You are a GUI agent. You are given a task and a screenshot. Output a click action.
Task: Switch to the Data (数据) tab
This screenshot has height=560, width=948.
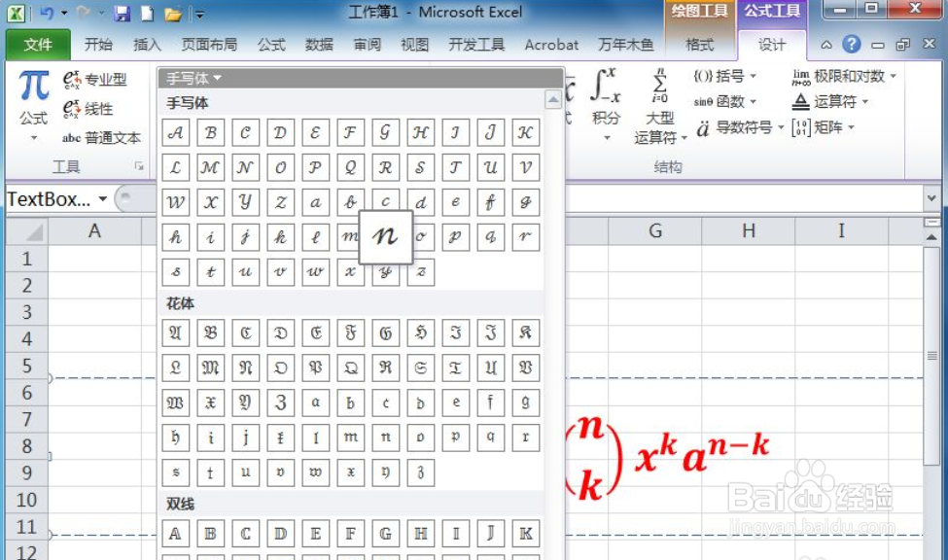coord(319,45)
